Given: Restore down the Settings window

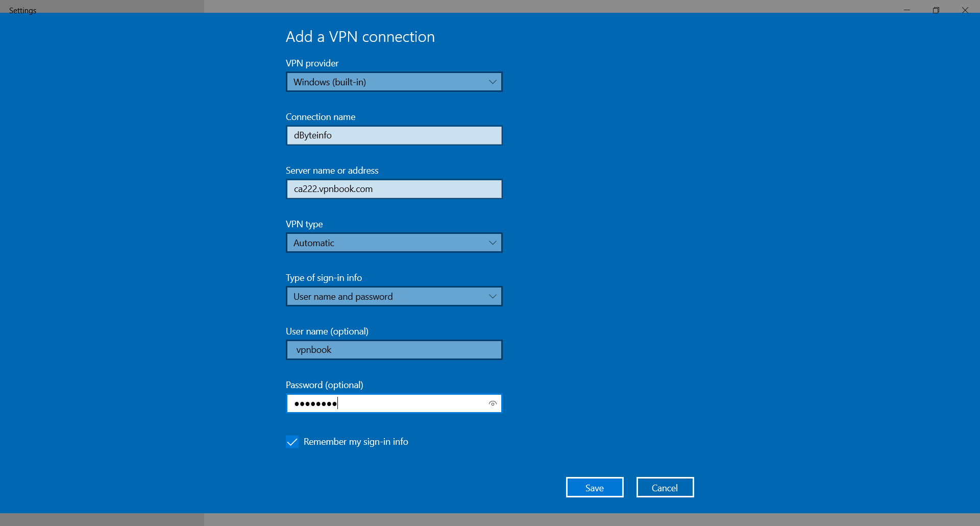Looking at the screenshot, I should 936,10.
